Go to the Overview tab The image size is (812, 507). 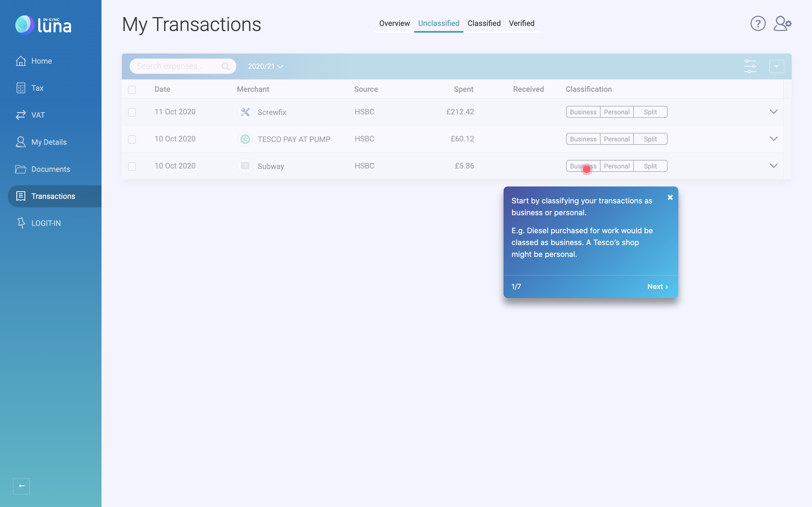[394, 23]
